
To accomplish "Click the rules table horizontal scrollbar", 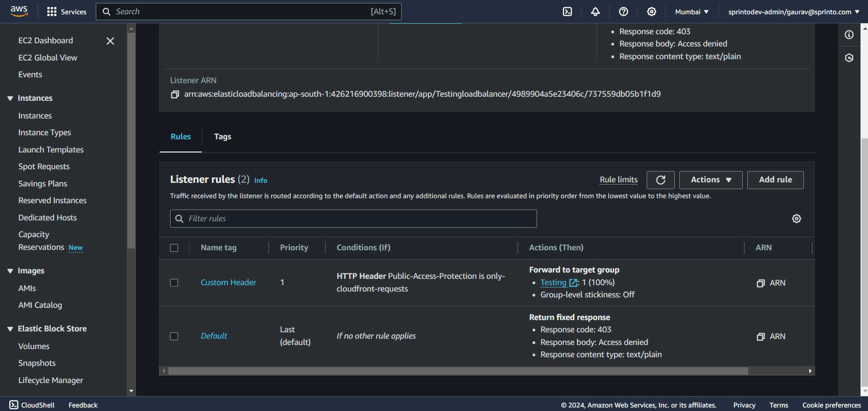I will [458, 371].
